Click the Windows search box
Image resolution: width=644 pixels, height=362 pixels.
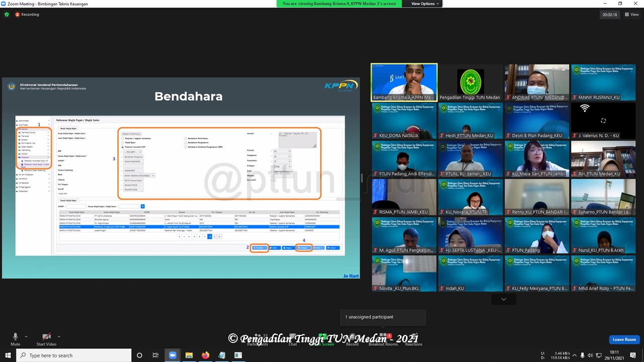point(74,355)
